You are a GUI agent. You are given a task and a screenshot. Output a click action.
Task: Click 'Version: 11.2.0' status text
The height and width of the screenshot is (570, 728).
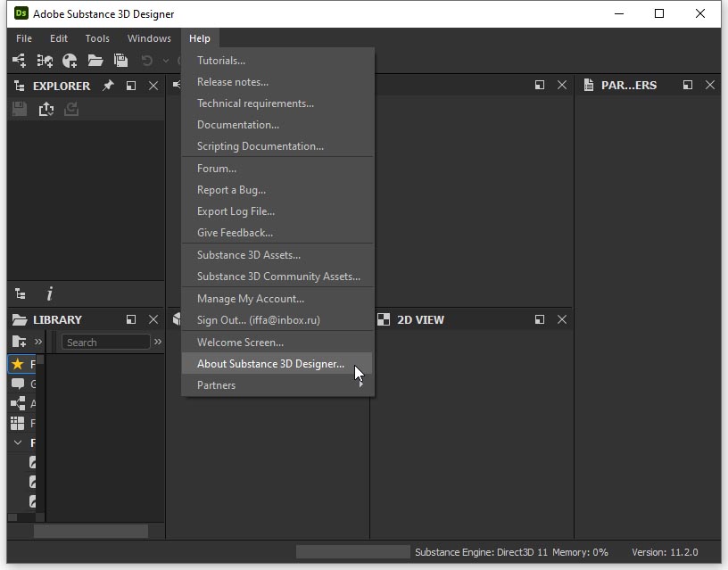coord(665,552)
